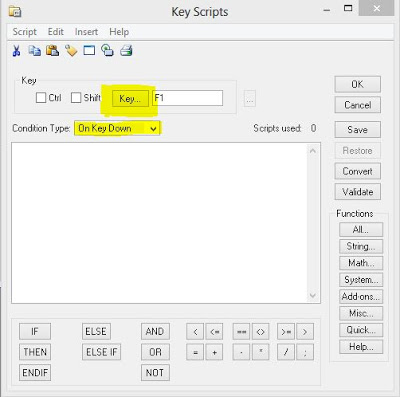400x397 pixels.
Task: Insert the greater than operator
Action: coord(305,332)
